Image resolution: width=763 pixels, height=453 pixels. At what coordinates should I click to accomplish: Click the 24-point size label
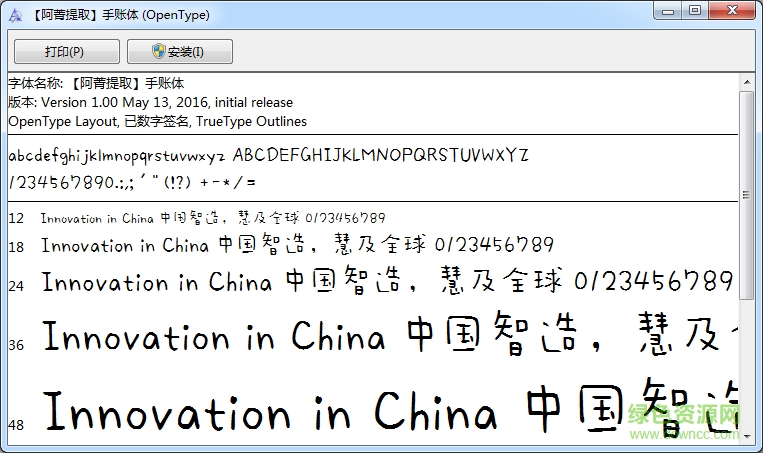[x=16, y=286]
